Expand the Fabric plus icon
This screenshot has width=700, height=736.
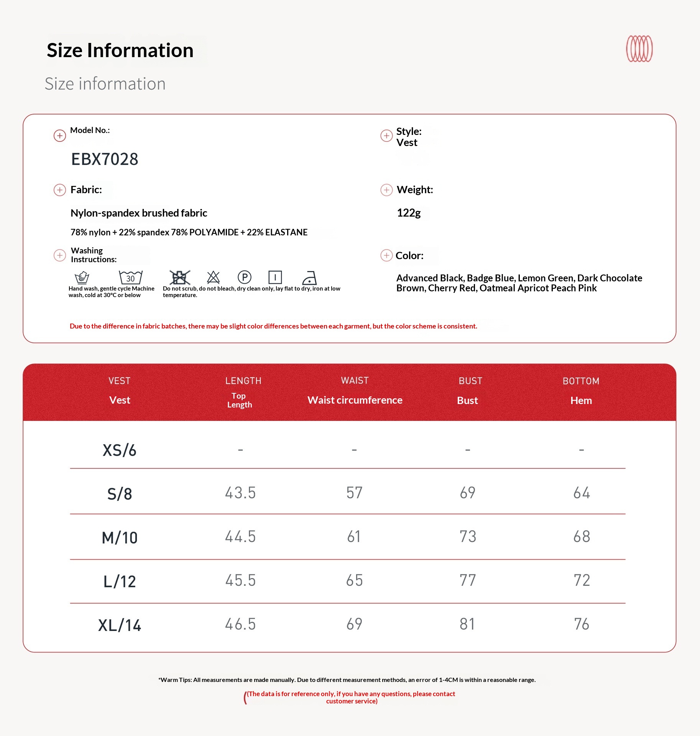(60, 190)
